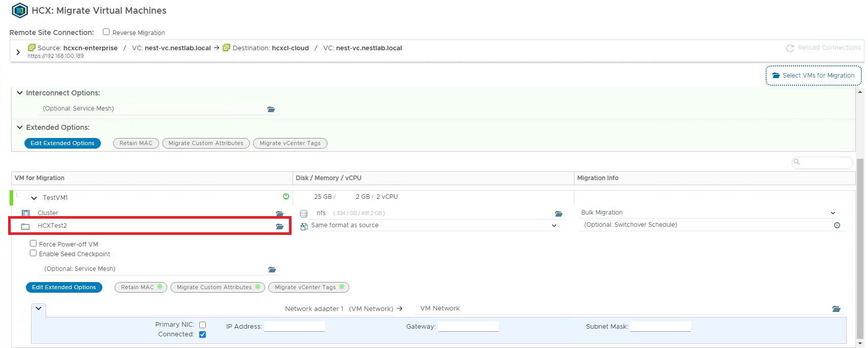Uncheck the Connected checkbox

(202, 334)
